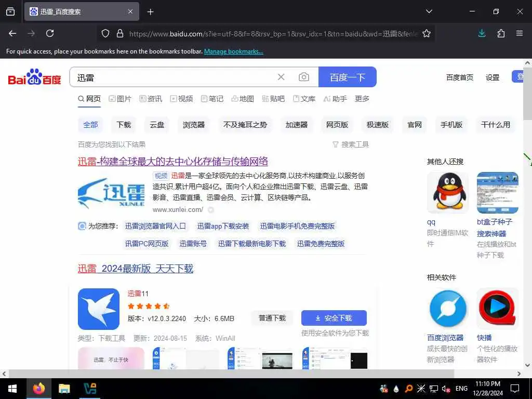Switch to the 贴吧 tab
The width and height of the screenshot is (532, 399).
tap(273, 99)
